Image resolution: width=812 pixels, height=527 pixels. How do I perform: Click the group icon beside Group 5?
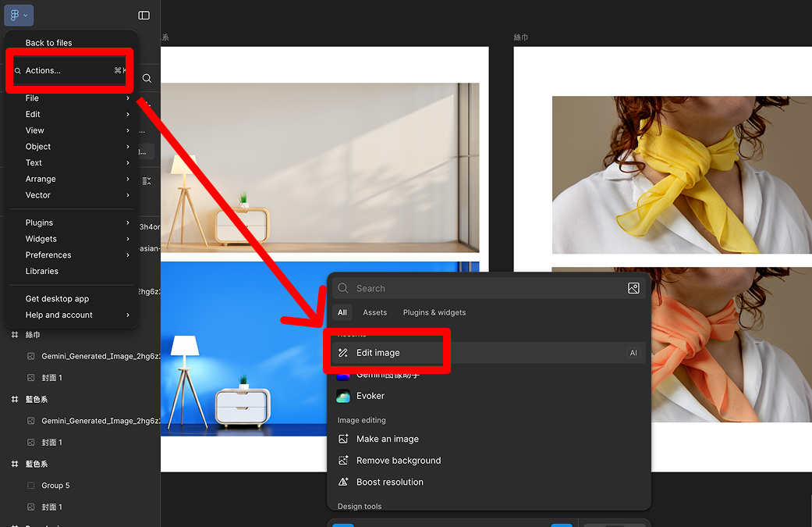point(31,486)
